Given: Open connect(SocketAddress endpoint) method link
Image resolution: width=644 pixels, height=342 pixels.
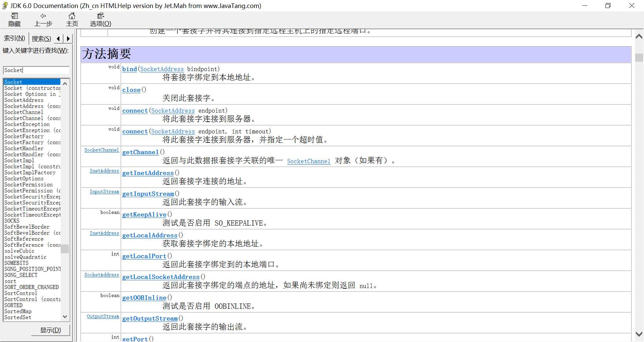Looking at the screenshot, I should pos(135,111).
